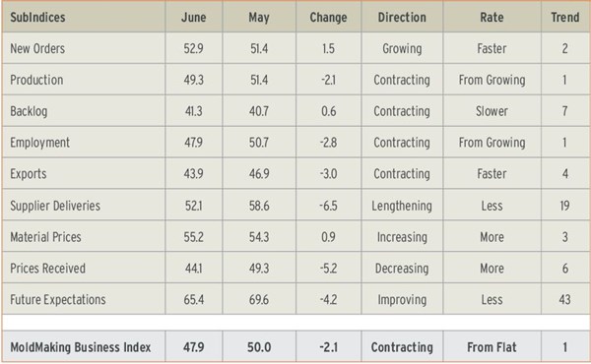Screen dimensions: 591x364
Task: Click the May column header
Action: (x=259, y=18)
